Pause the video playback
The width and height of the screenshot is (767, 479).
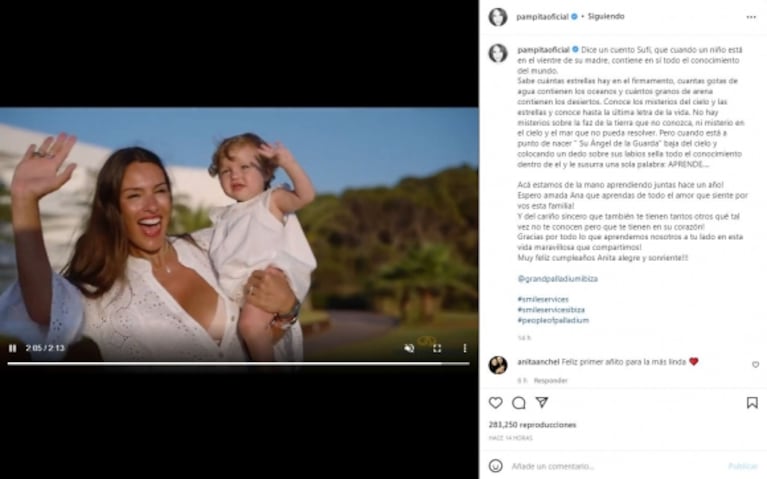pyautogui.click(x=13, y=348)
